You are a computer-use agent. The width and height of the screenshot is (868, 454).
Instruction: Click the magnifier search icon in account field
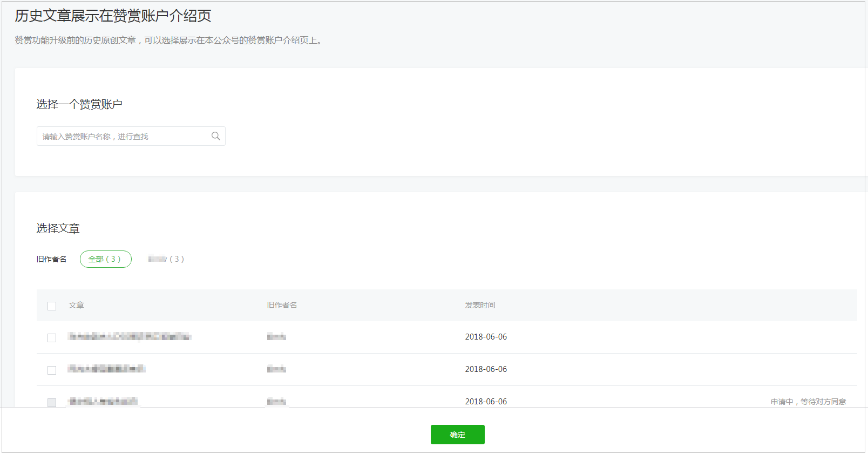pos(215,136)
